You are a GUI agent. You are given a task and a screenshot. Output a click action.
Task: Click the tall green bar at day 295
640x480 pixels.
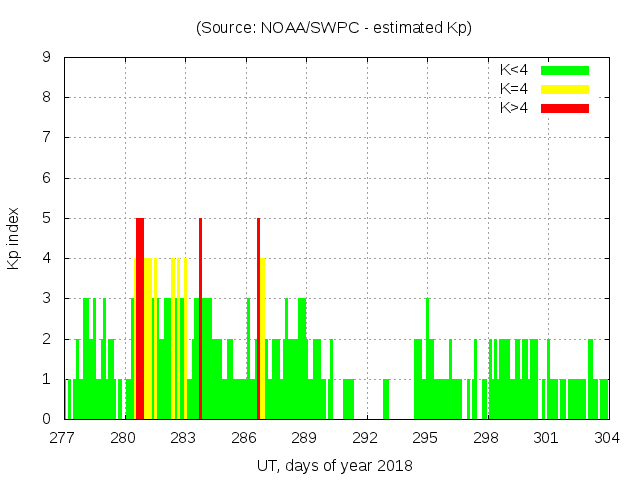427,358
